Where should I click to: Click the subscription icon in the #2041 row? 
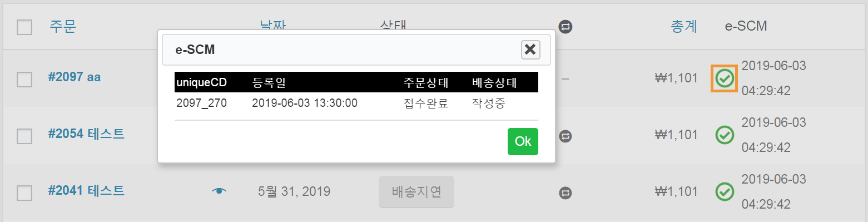pyautogui.click(x=566, y=193)
